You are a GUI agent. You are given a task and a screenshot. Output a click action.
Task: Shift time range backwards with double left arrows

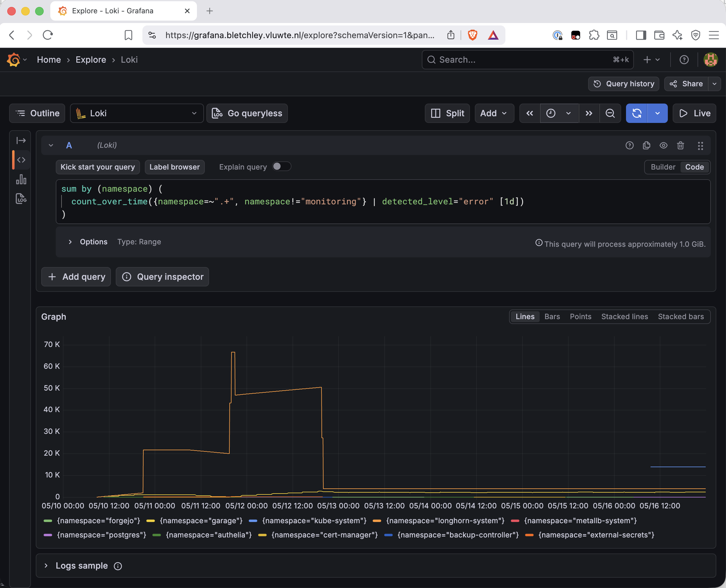pyautogui.click(x=529, y=113)
